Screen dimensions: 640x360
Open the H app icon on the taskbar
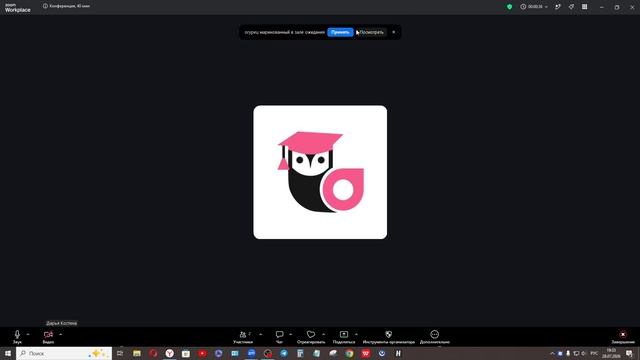[398, 353]
